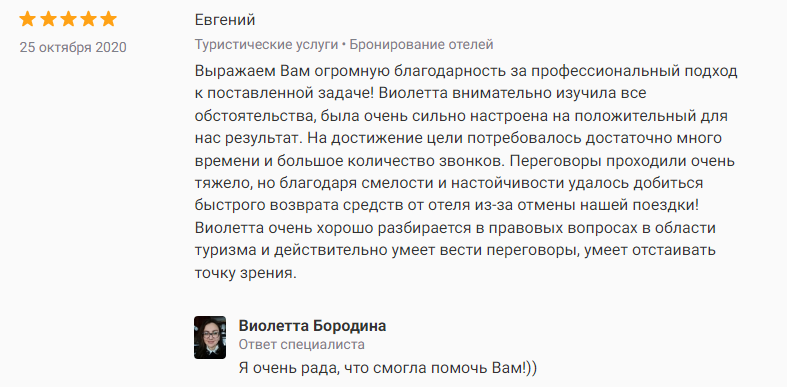The image size is (787, 387).
Task: Open Виолетта Бородина's profile photo
Action: [210, 337]
